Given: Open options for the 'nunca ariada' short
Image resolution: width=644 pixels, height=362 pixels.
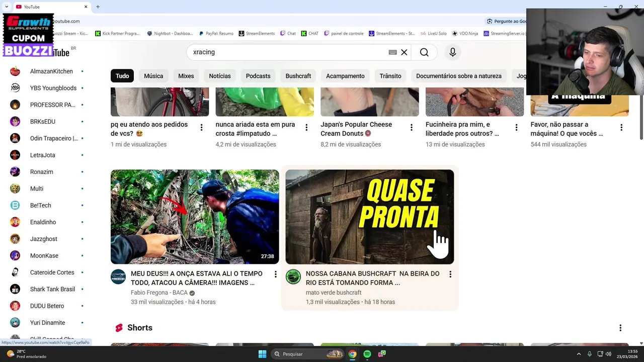Looking at the screenshot, I should pyautogui.click(x=306, y=128).
